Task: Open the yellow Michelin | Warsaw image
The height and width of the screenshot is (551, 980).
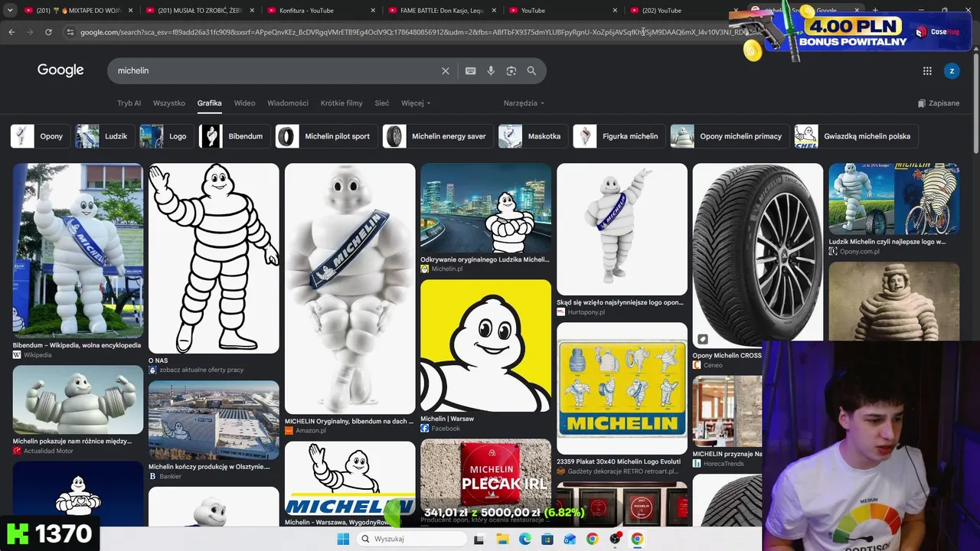Action: pos(485,346)
